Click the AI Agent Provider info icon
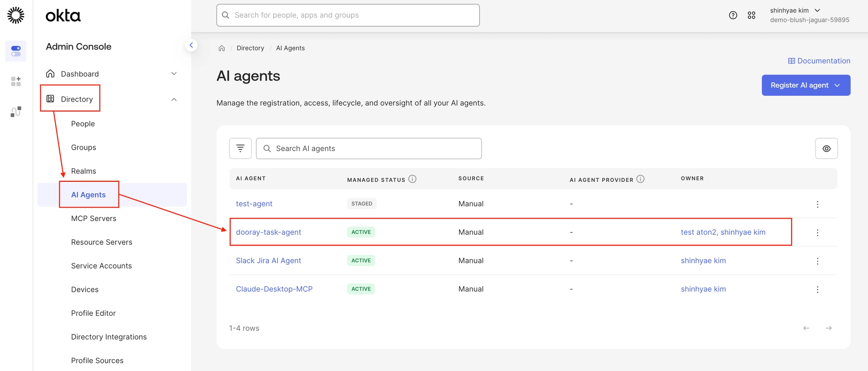 tap(640, 179)
